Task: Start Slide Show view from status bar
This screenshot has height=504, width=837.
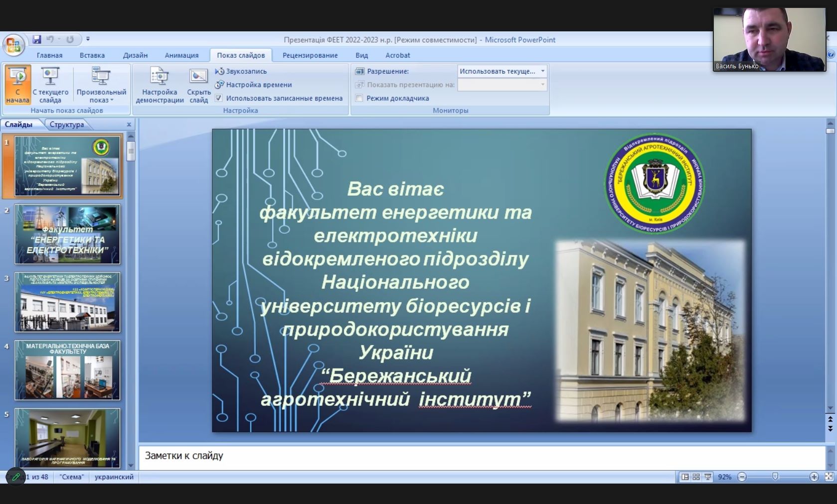Action: pyautogui.click(x=708, y=477)
